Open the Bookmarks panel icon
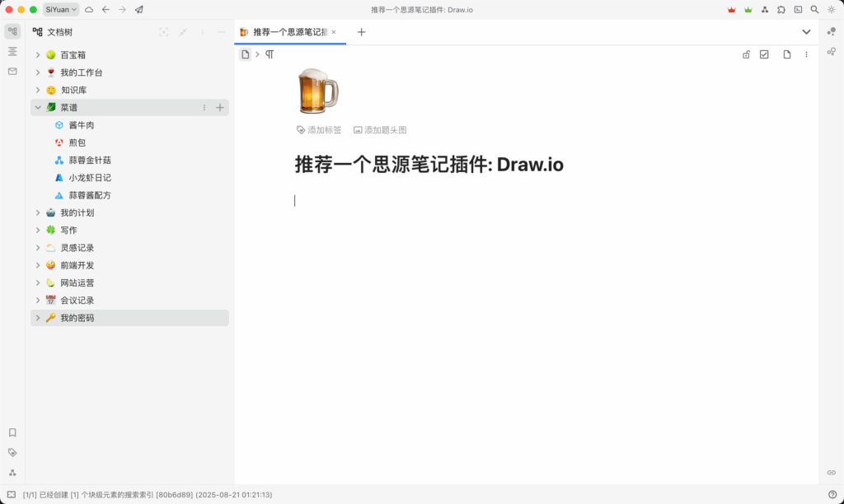The width and height of the screenshot is (844, 504). coord(12,432)
